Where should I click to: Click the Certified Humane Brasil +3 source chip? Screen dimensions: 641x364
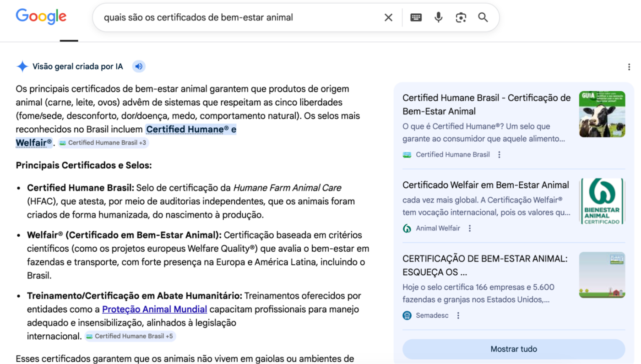click(x=103, y=143)
